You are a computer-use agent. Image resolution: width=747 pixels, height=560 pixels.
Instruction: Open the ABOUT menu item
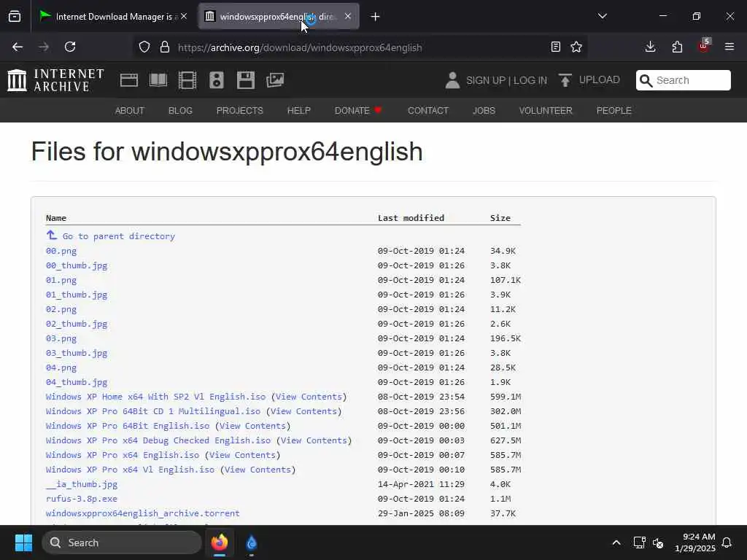click(x=130, y=111)
